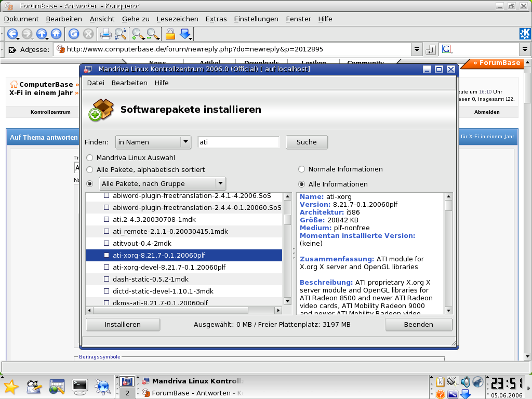Check the ati-xorg-devel package checkbox
Screen dimensions: 532x399
[x=107, y=268]
